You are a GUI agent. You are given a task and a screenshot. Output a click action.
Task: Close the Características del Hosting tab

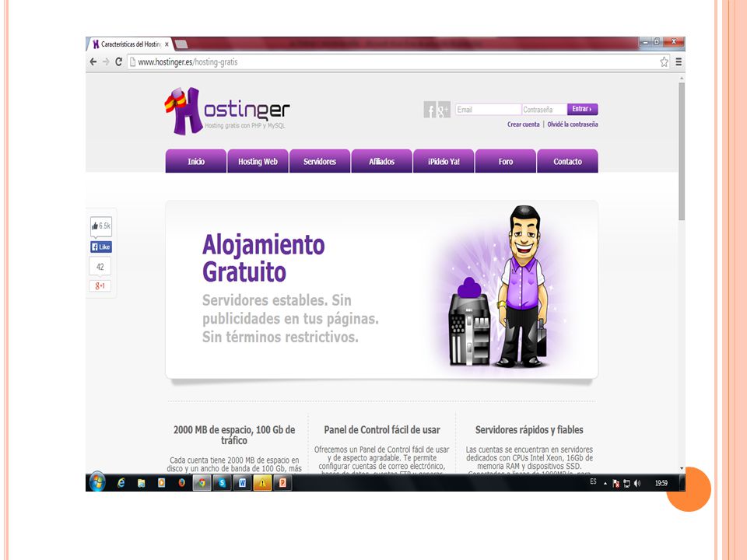[167, 44]
